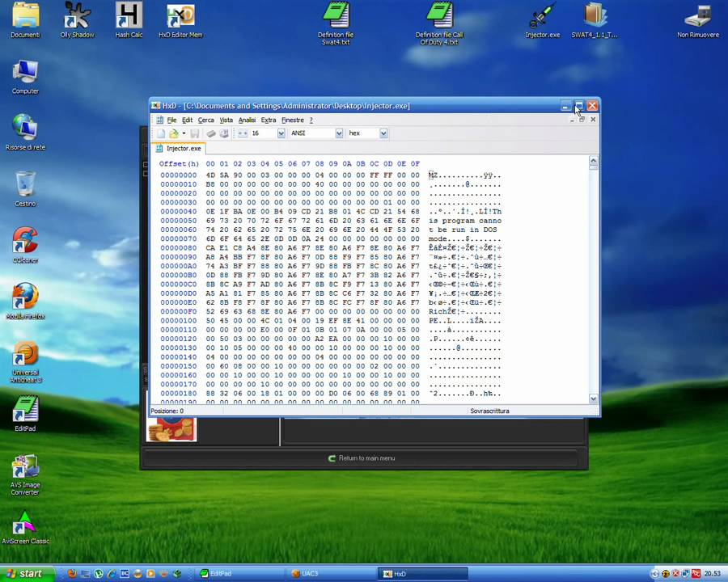The image size is (728, 582).
Task: Open the SWAT4_1.1_T... archive desktop icon
Action: click(x=595, y=20)
